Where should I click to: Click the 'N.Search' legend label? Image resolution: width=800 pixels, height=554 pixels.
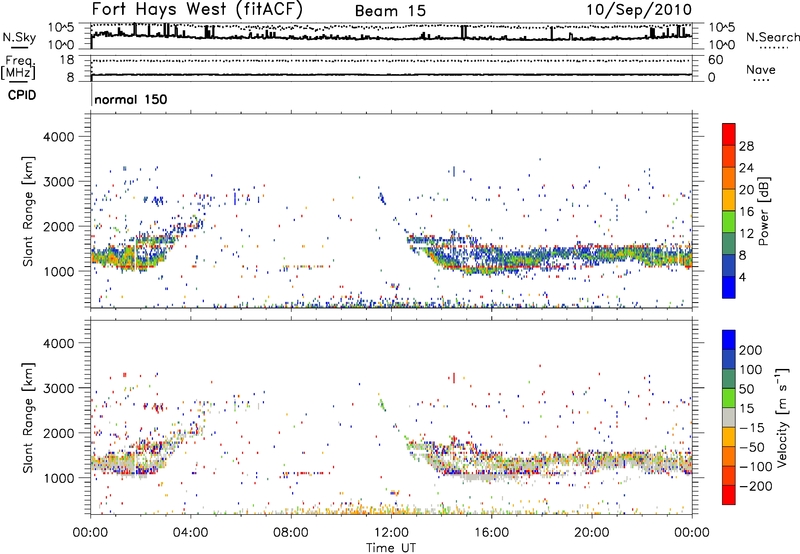[x=772, y=37]
